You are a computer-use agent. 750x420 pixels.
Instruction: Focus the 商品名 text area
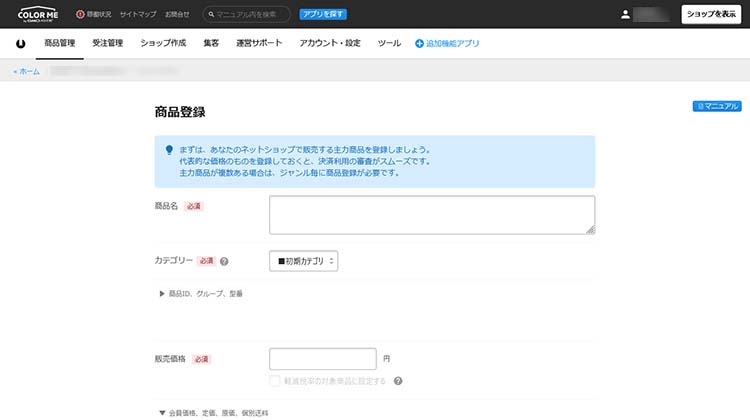tap(432, 215)
